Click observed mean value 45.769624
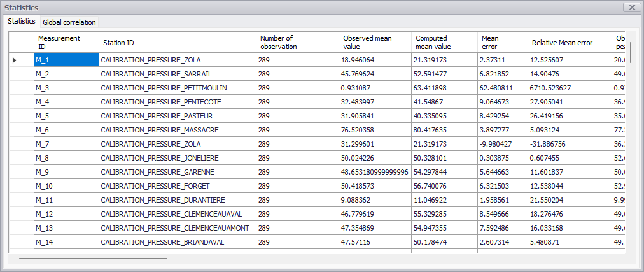Image resolution: width=644 pixels, height=272 pixels. click(375, 74)
